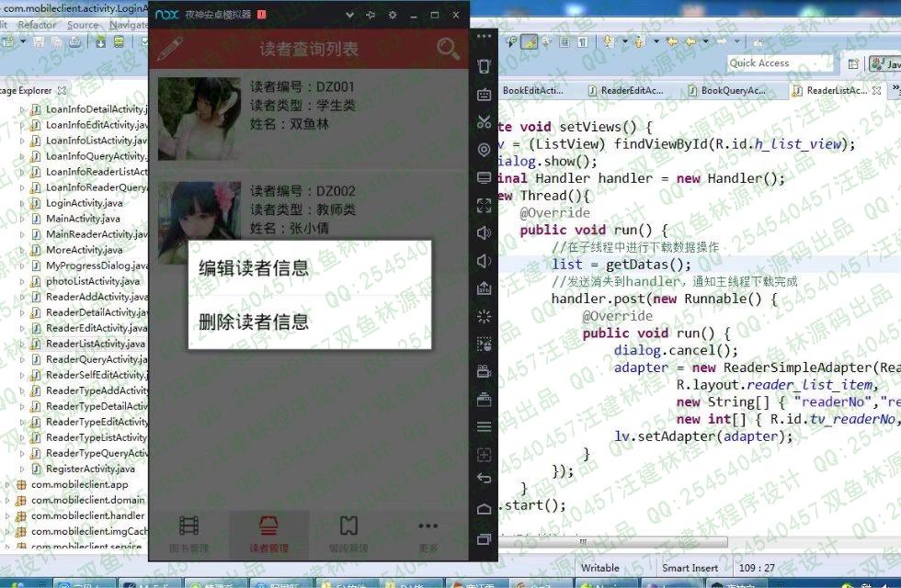Open Nox sidebar three-dots more options
This screenshot has width=901, height=588.
click(x=484, y=36)
